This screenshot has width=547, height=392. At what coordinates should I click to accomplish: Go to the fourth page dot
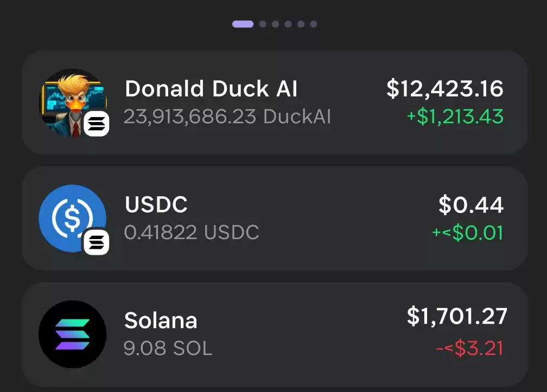point(288,24)
